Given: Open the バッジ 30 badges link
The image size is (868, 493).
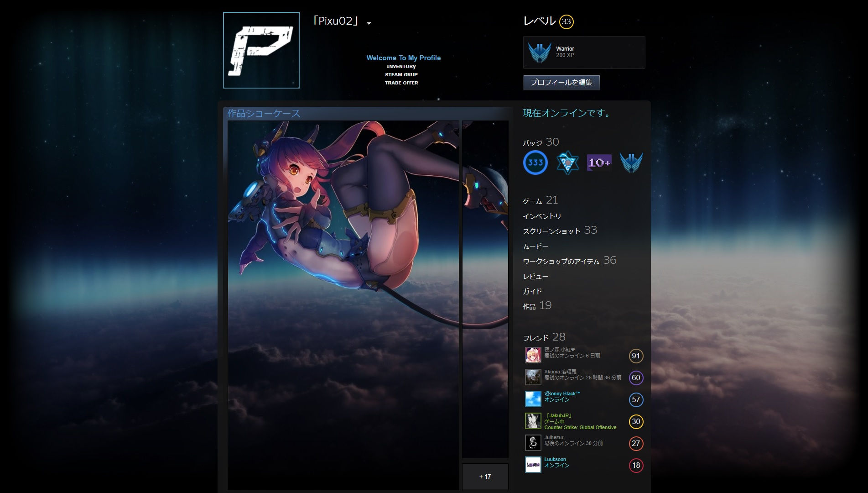Looking at the screenshot, I should click(x=541, y=142).
